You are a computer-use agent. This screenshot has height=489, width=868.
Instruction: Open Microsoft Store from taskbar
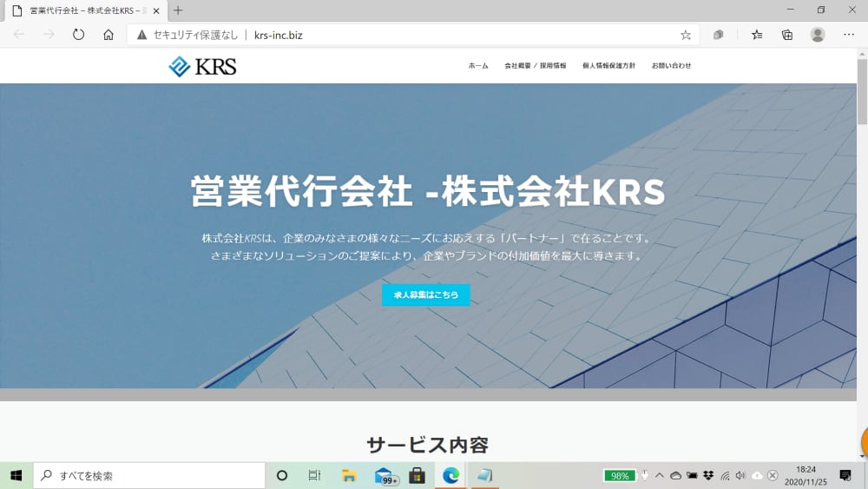pos(417,475)
